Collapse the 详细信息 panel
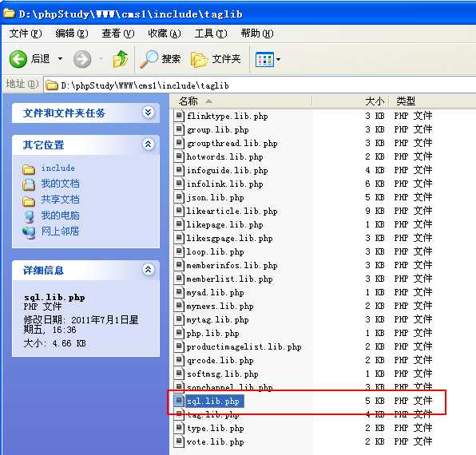Viewport: 476px width, 455px height. (148, 269)
